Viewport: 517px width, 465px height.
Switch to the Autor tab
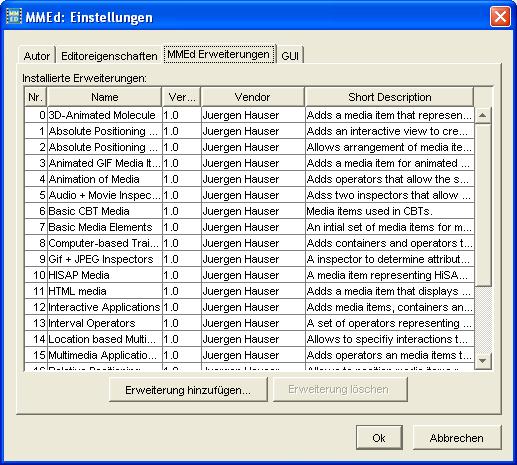[x=37, y=56]
